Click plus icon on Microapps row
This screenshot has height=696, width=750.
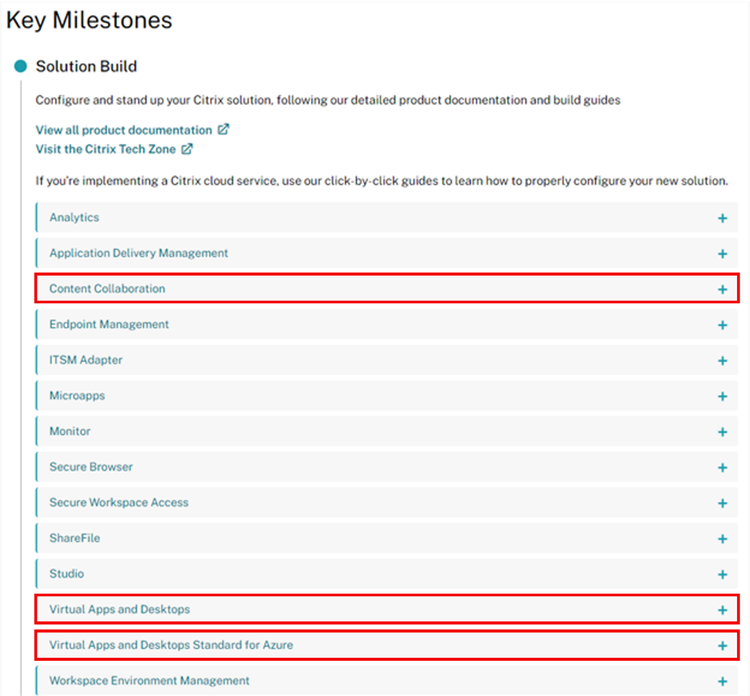[722, 396]
